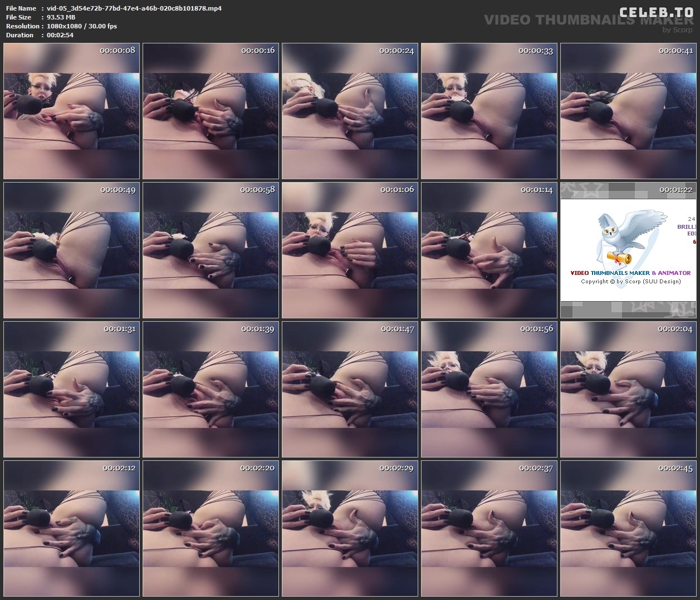Image resolution: width=700 pixels, height=600 pixels.
Task: Open the last thumbnail at 00:02:45
Action: (628, 529)
